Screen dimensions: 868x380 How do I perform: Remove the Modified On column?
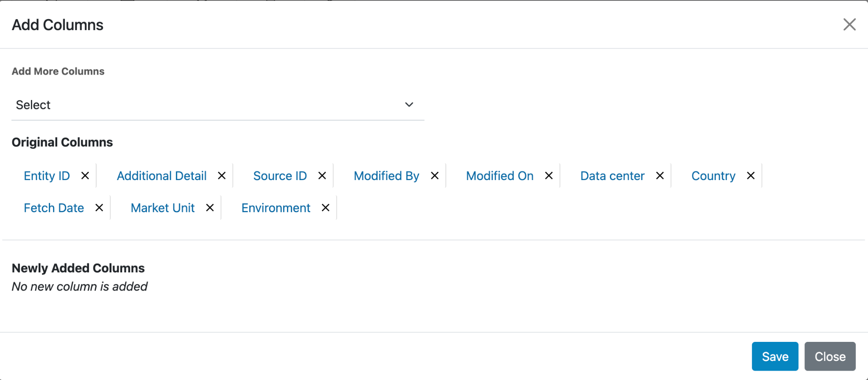coord(549,176)
